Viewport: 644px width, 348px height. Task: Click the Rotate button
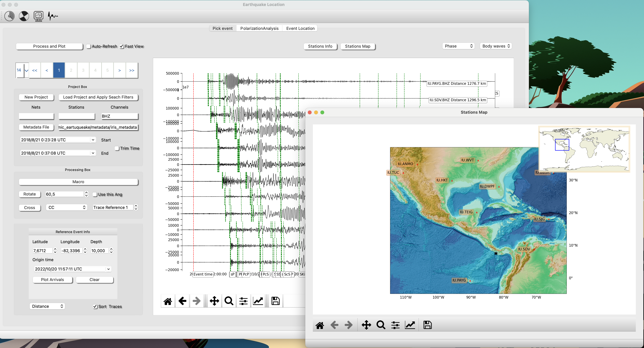(x=29, y=194)
